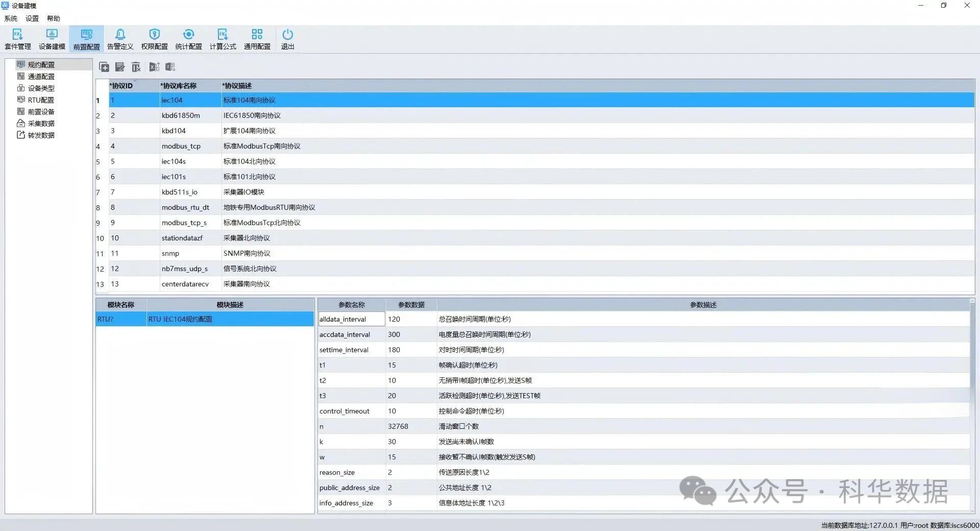This screenshot has height=531, width=980.
Task: Click the edit record icon
Action: click(x=120, y=67)
